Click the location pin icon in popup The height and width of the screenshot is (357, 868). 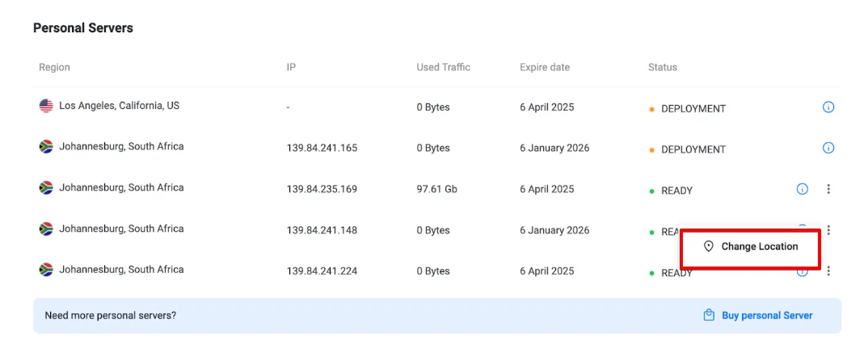pyautogui.click(x=709, y=246)
